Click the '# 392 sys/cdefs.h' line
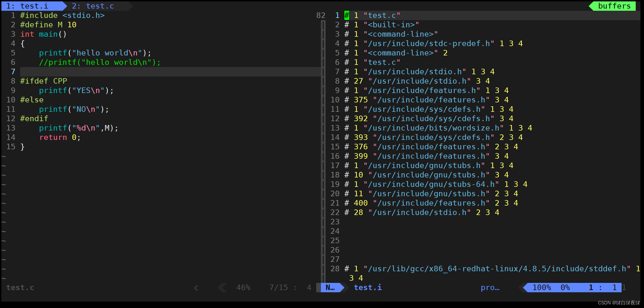The width and height of the screenshot is (644, 308). pos(429,118)
